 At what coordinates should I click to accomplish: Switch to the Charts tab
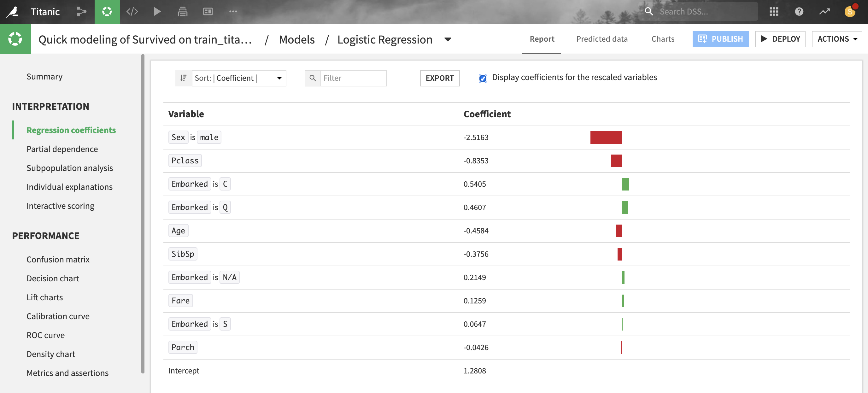663,39
